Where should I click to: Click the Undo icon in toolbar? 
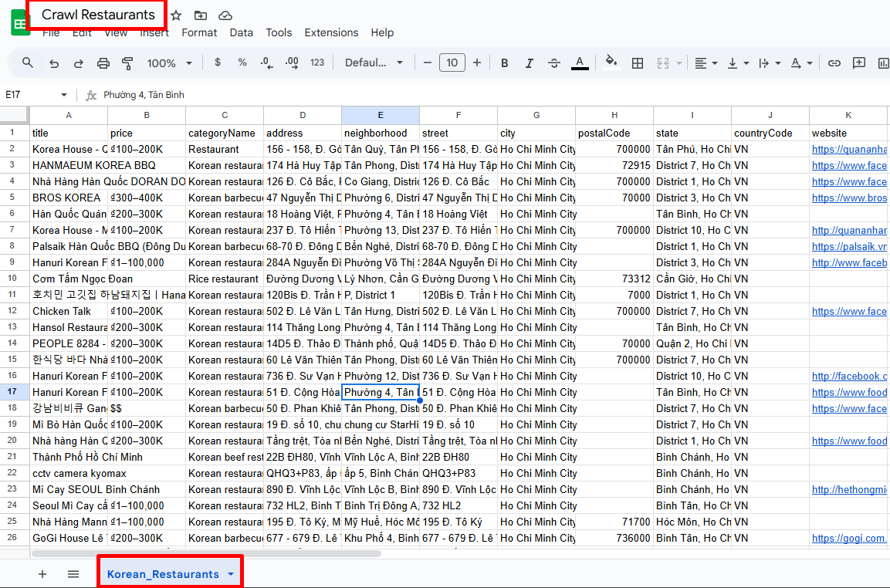53,63
